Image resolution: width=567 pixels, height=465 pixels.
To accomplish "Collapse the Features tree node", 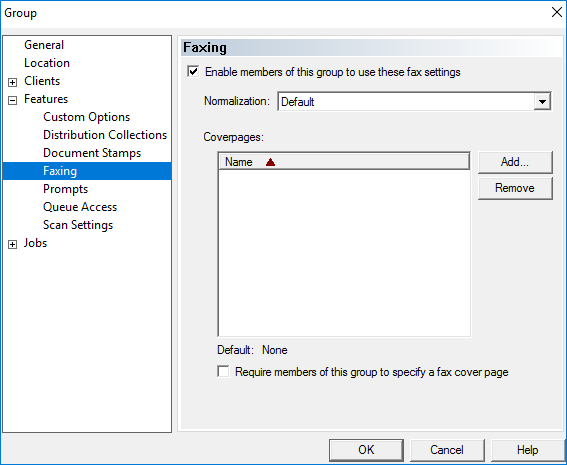I will pyautogui.click(x=12, y=101).
